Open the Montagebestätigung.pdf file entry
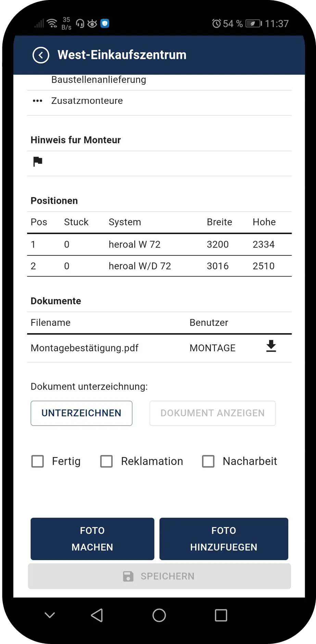 click(x=85, y=348)
